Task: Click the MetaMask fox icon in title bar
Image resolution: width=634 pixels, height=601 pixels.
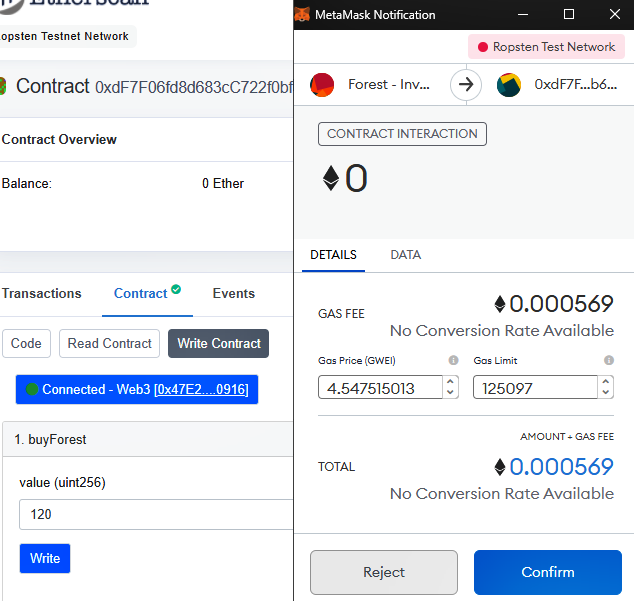Action: point(303,15)
